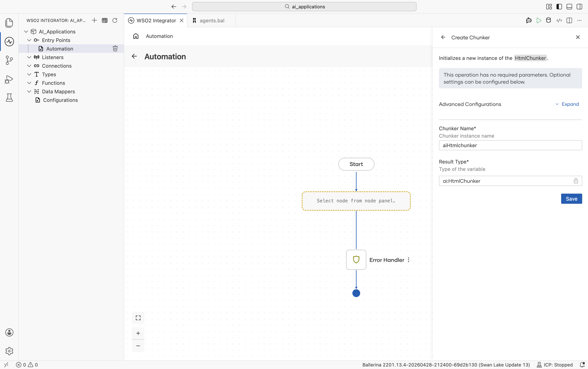Split editor right icon

tap(569, 20)
